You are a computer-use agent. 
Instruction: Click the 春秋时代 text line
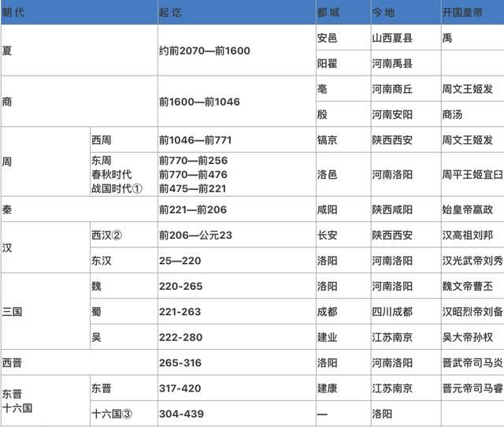coord(112,174)
